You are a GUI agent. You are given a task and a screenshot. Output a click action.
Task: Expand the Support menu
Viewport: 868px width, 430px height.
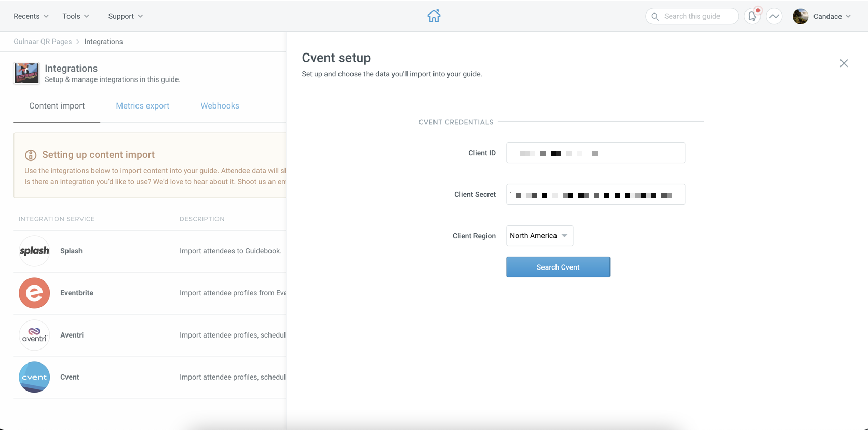126,16
